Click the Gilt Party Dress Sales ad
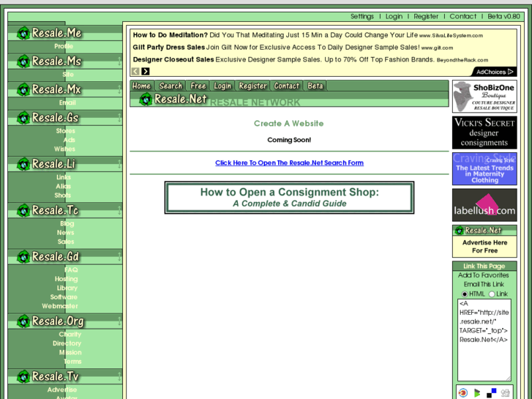Image resolution: width=532 pixels, height=399 pixels. 293,48
